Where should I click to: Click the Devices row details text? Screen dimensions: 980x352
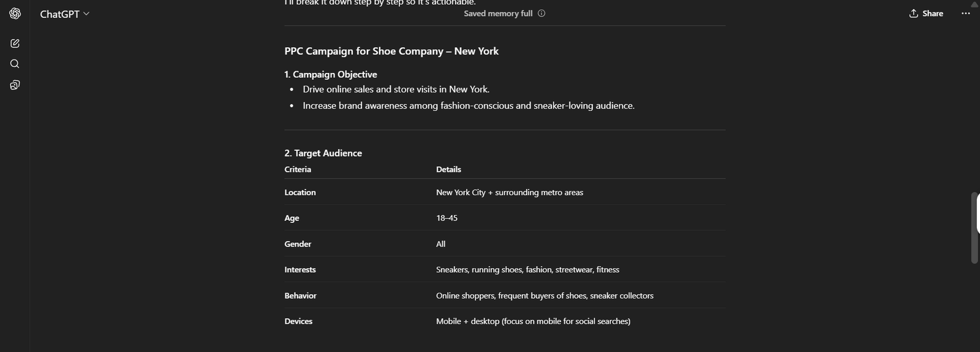tap(533, 321)
